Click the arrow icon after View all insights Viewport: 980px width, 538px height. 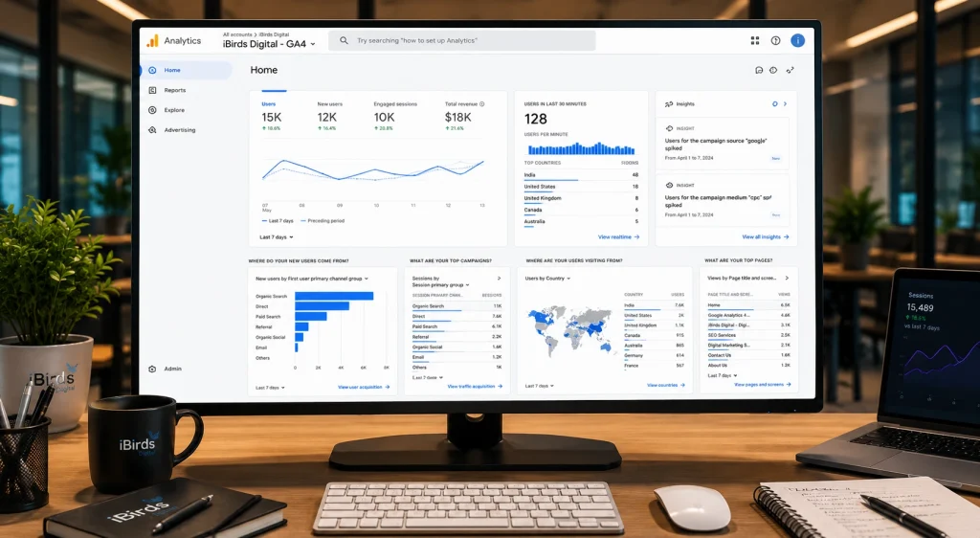pyautogui.click(x=787, y=236)
